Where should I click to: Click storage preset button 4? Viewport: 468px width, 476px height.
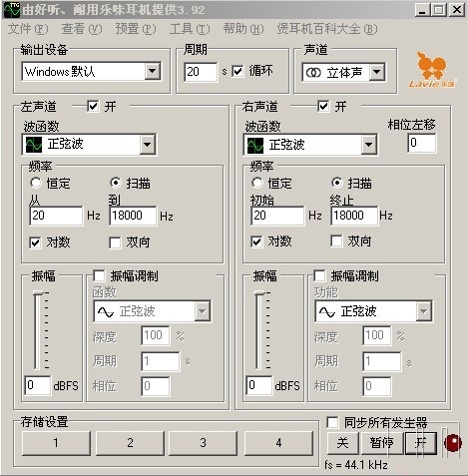(278, 443)
